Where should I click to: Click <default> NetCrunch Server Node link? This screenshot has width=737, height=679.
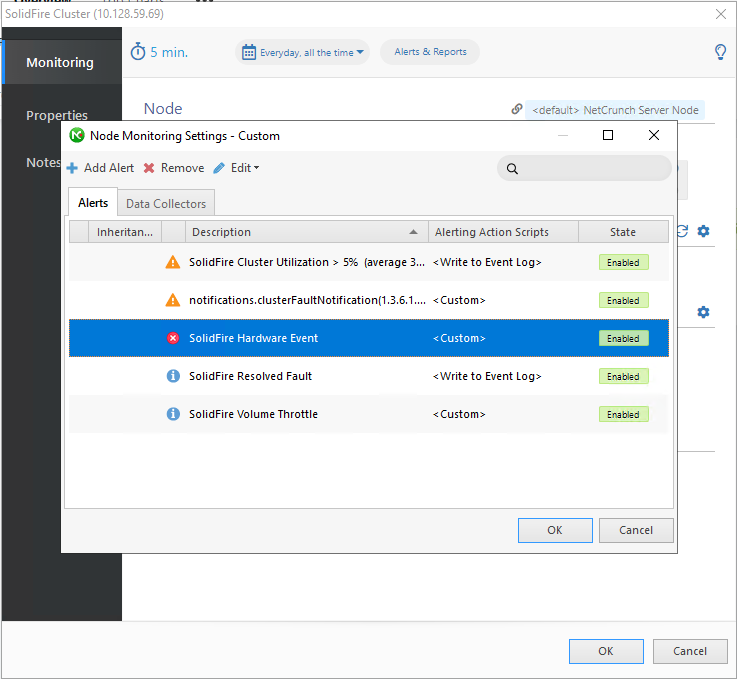pyautogui.click(x=615, y=110)
